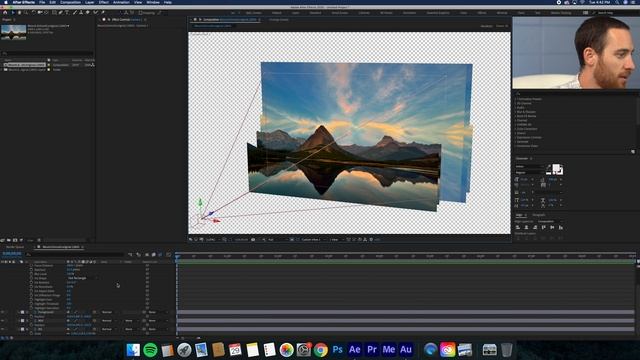Toggle visibility of the Foreground layer
Viewport: 640px width, 360px height.
tap(2, 312)
